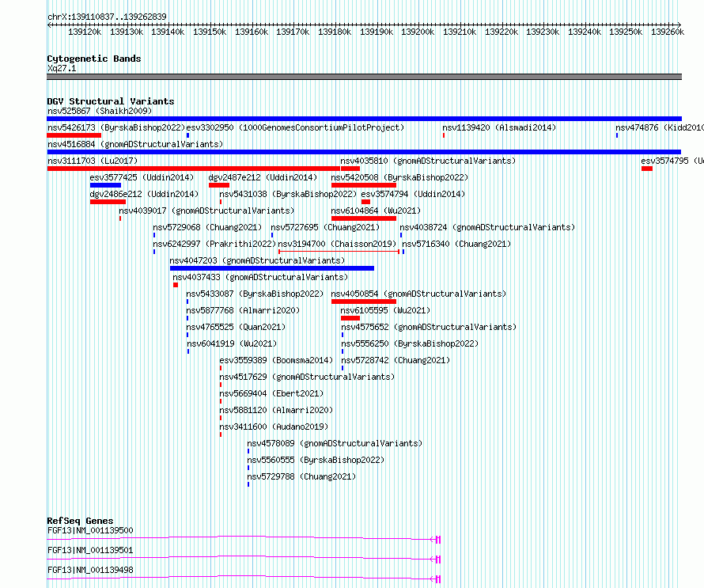
Task: Open nsv4038724 gnomADStructuralVariants variant
Action: click(x=487, y=227)
